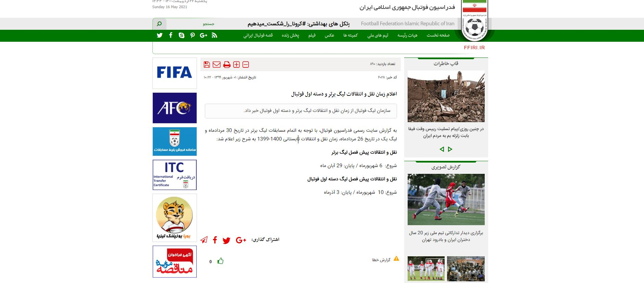Open the match ticket sales banner
This screenshot has height=283, width=644.
coord(175,141)
